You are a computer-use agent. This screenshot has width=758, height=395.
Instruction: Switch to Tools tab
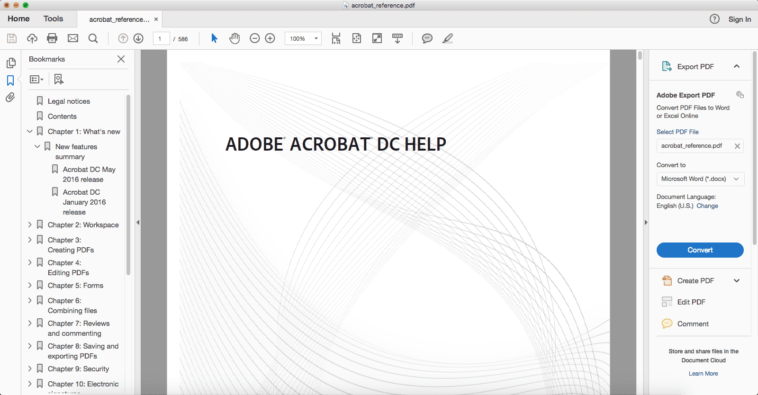(53, 19)
